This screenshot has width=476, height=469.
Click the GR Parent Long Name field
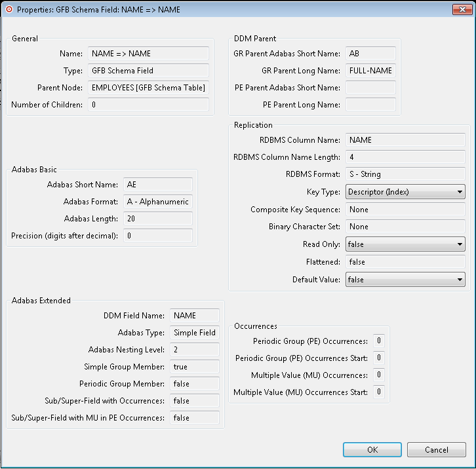coord(370,71)
